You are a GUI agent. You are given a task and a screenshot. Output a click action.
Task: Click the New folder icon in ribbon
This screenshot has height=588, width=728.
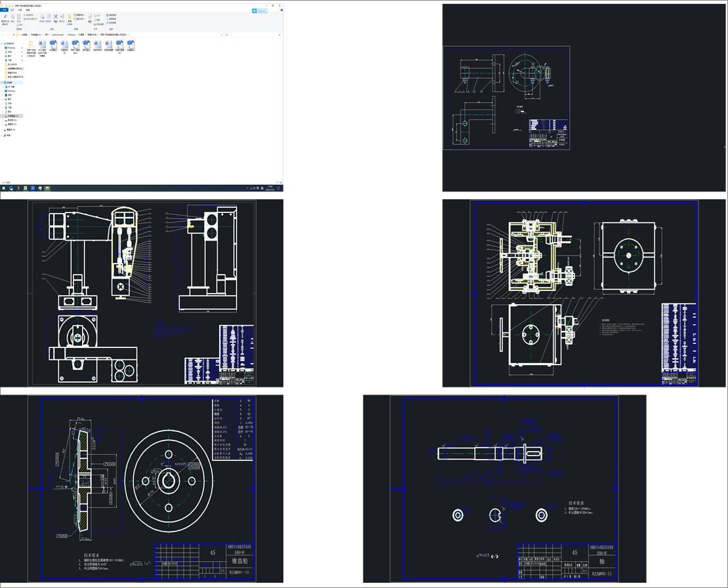(x=70, y=16)
